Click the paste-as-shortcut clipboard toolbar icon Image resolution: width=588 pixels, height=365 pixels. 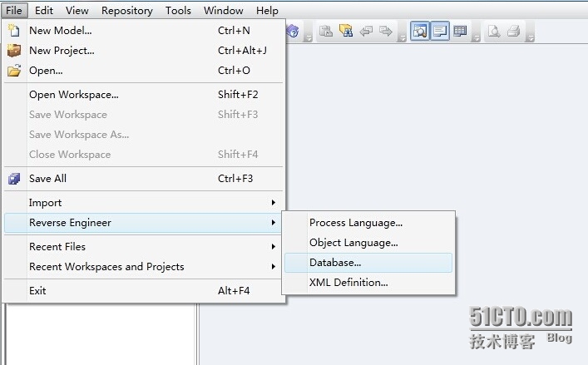click(326, 31)
